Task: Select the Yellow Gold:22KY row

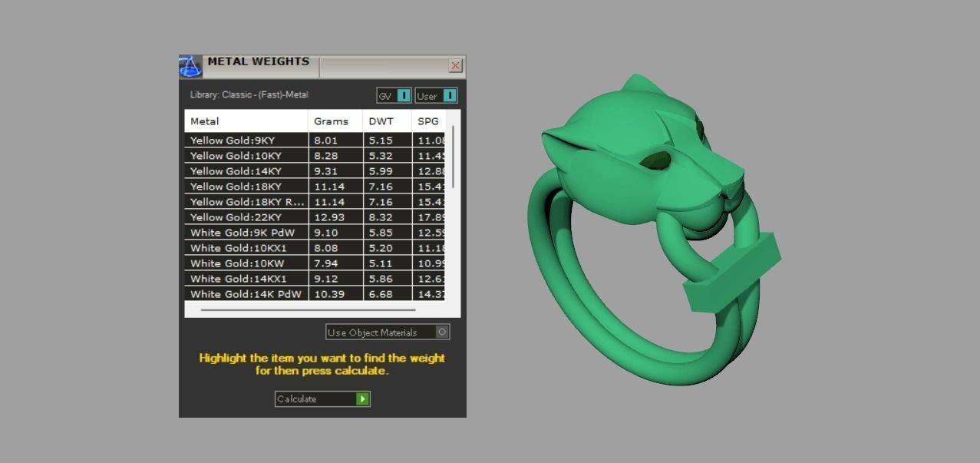Action: [x=315, y=217]
